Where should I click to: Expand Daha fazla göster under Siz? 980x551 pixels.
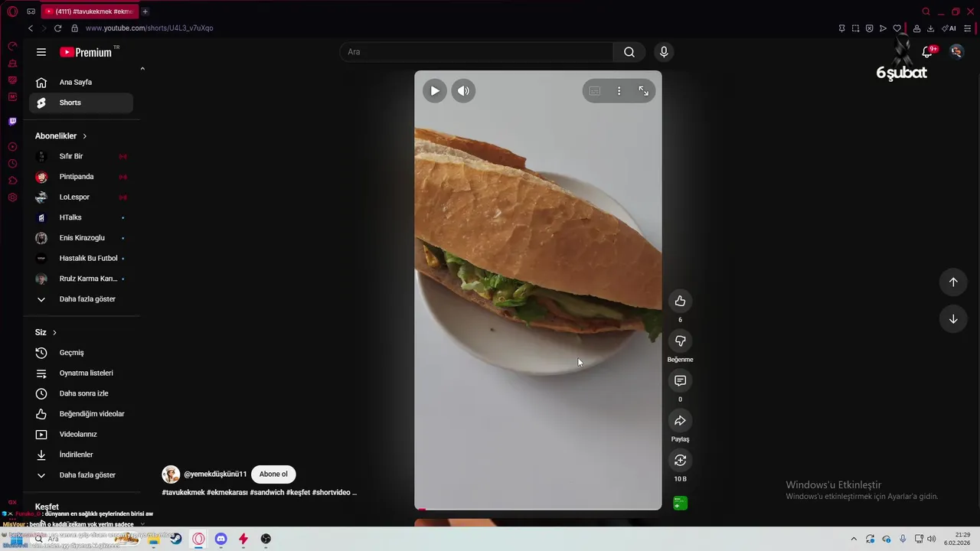(81, 475)
